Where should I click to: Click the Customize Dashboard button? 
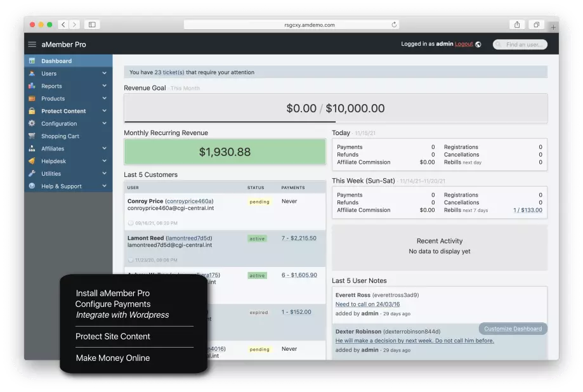point(513,329)
